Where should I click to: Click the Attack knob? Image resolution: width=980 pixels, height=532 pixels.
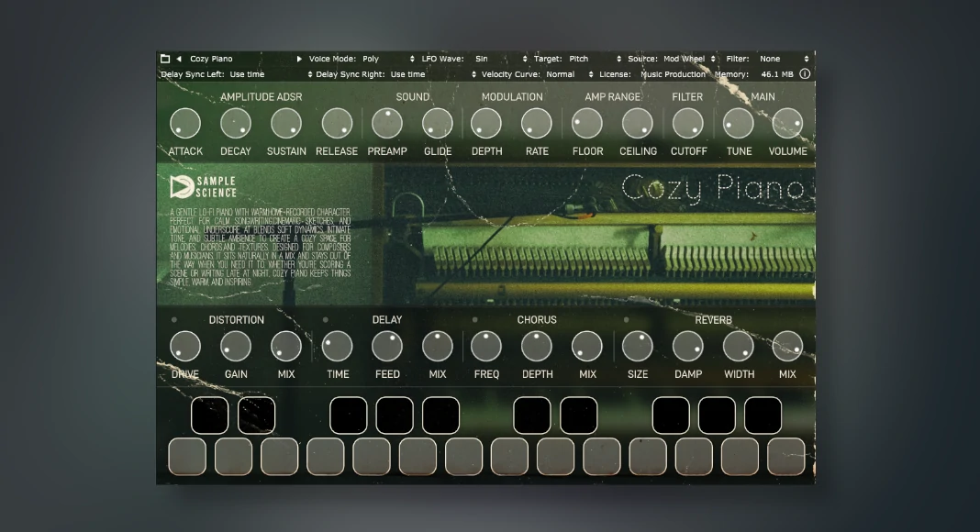[x=185, y=123]
